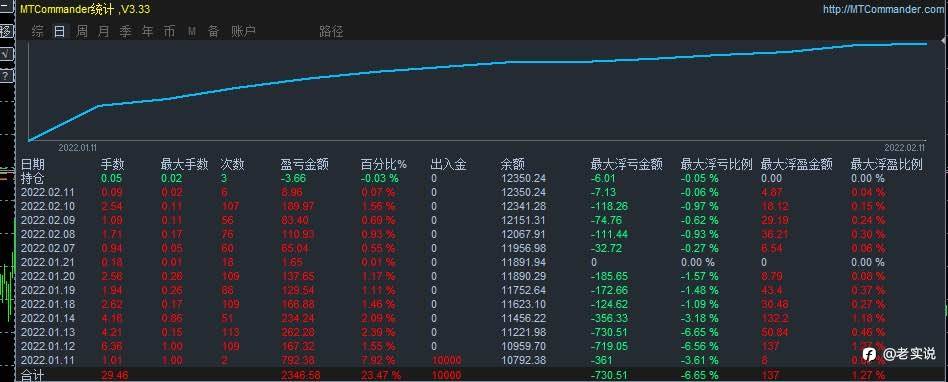Click floating loss value -356.33
Screen dimensions: 948x382
[609, 318]
